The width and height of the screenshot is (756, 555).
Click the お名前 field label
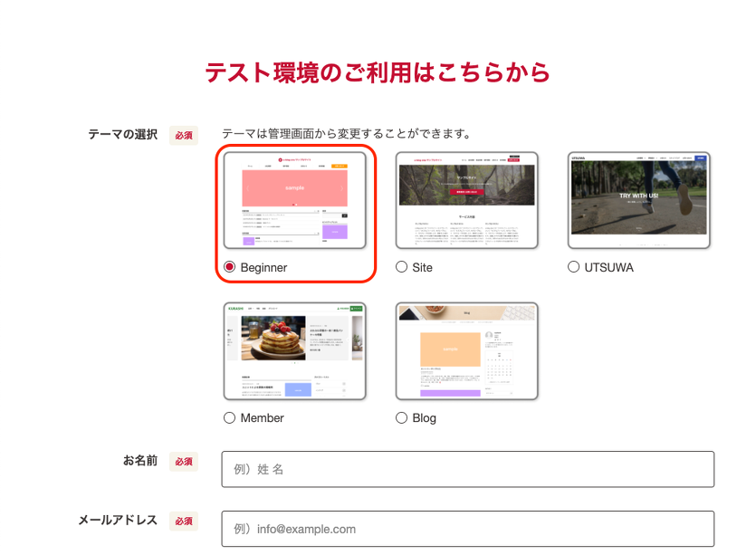(x=140, y=461)
